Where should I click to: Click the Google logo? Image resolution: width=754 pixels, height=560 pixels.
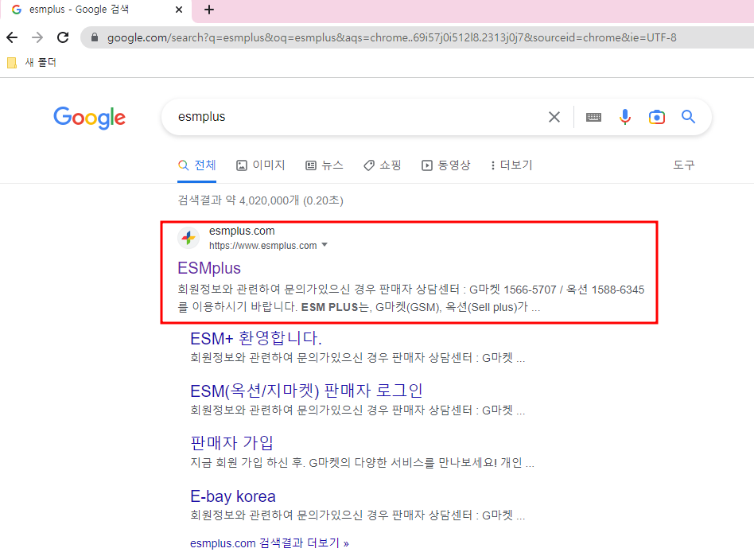[89, 118]
